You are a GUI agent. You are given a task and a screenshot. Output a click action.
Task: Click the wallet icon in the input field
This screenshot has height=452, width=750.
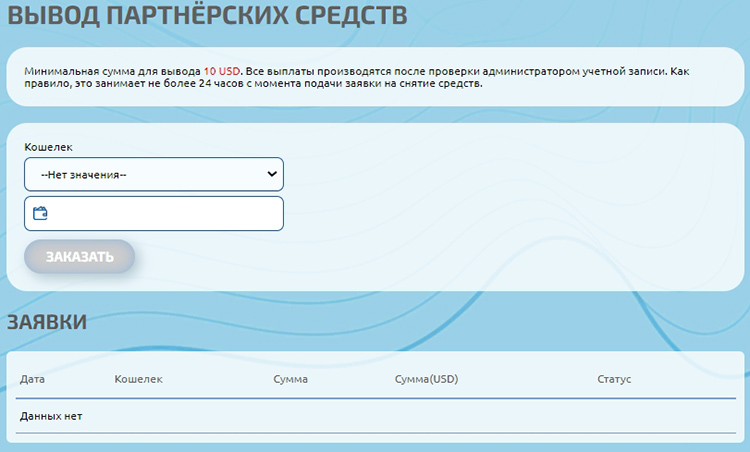click(40, 213)
